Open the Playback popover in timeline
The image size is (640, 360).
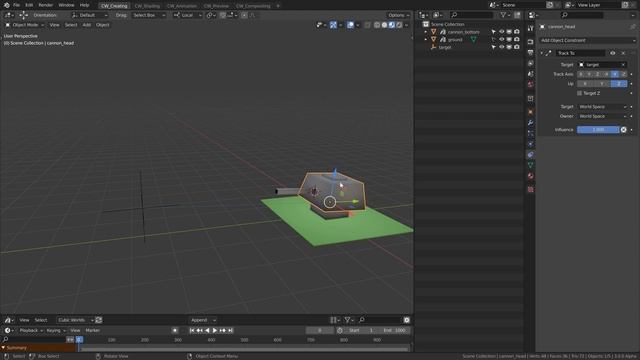pyautogui.click(x=31, y=330)
